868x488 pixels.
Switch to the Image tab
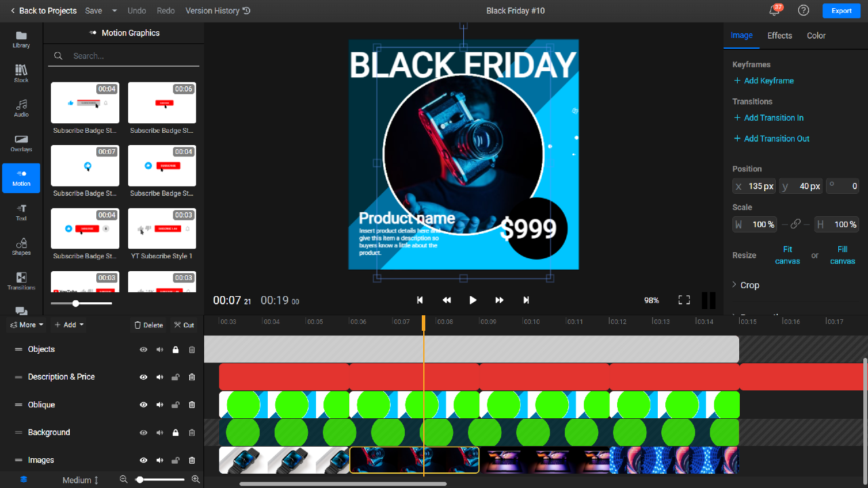click(741, 35)
